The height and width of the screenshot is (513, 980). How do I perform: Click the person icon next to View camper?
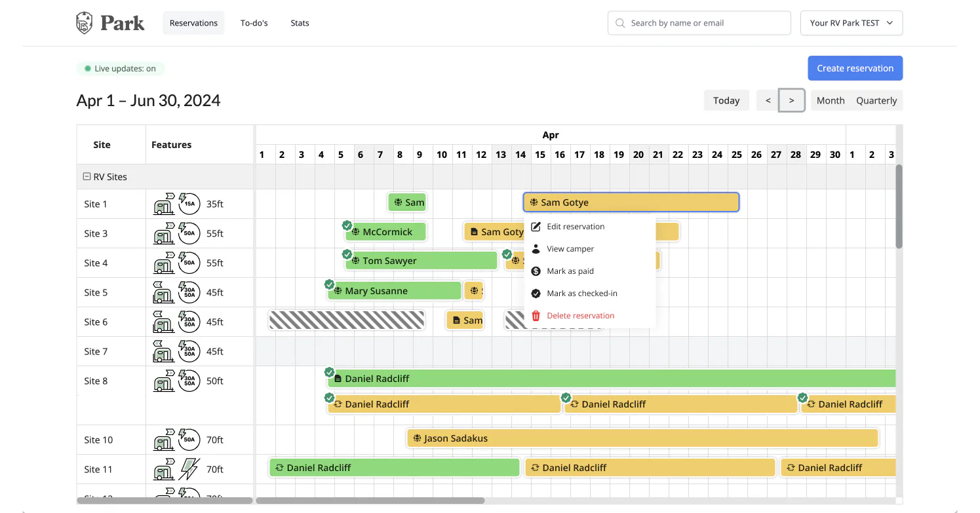535,248
